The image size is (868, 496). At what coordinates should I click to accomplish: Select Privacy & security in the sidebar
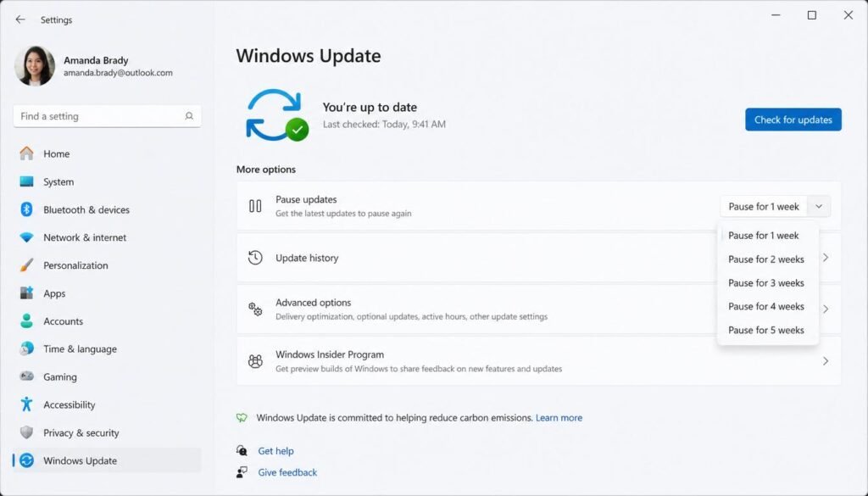tap(107, 432)
